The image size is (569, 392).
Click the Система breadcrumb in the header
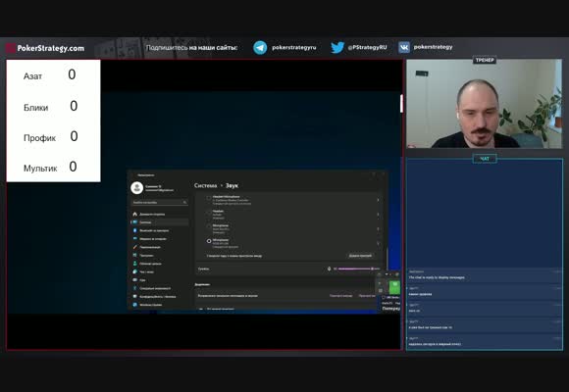pos(205,185)
